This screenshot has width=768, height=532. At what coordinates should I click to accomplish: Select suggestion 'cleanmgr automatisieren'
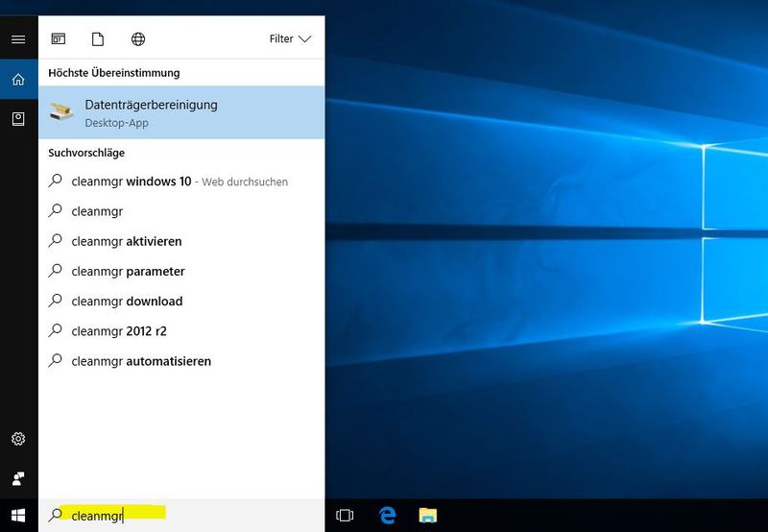tap(181, 361)
